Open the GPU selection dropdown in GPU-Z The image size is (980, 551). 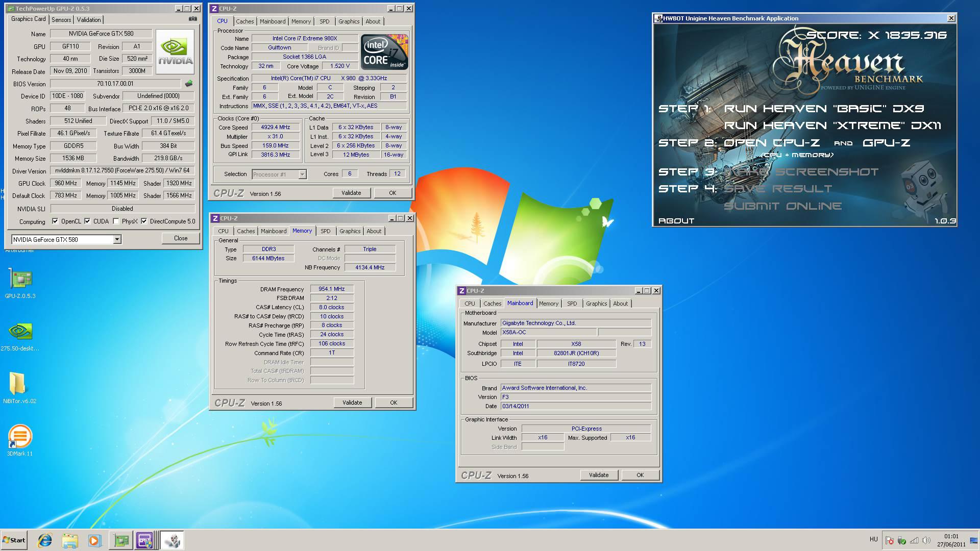tap(117, 239)
